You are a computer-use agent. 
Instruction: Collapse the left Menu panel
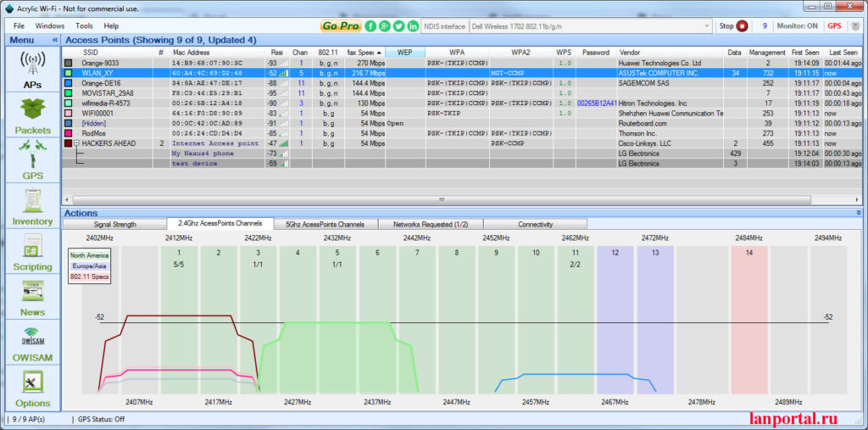pos(55,40)
